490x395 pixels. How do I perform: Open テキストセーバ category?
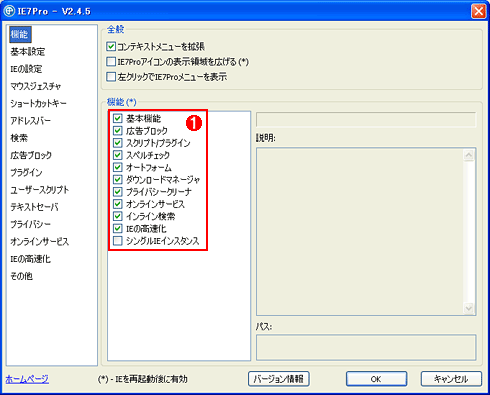pos(34,207)
